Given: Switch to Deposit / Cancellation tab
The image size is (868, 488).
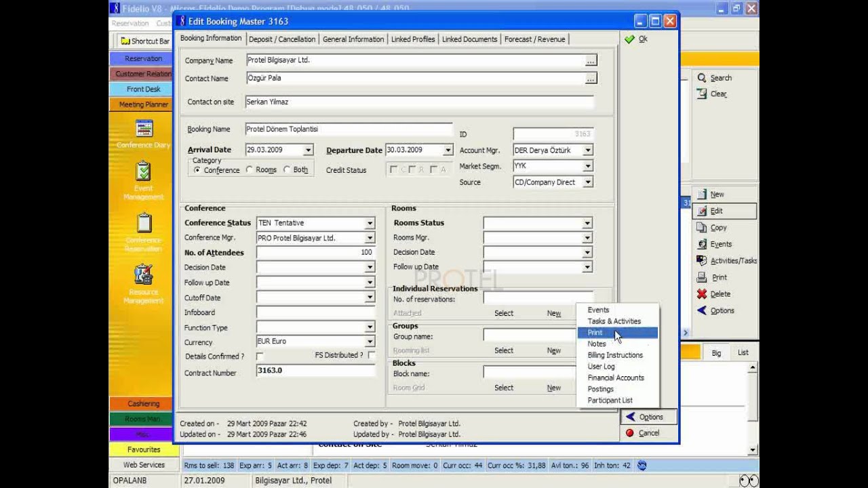Looking at the screenshot, I should click(x=282, y=39).
